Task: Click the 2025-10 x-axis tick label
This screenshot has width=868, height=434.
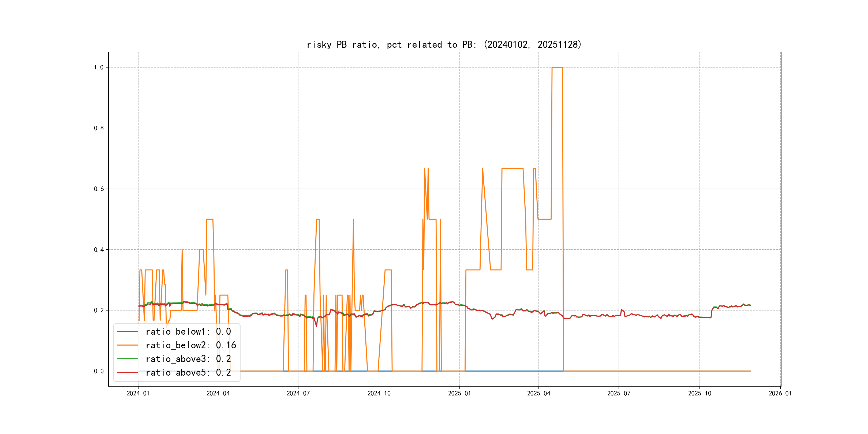Action: 699,394
